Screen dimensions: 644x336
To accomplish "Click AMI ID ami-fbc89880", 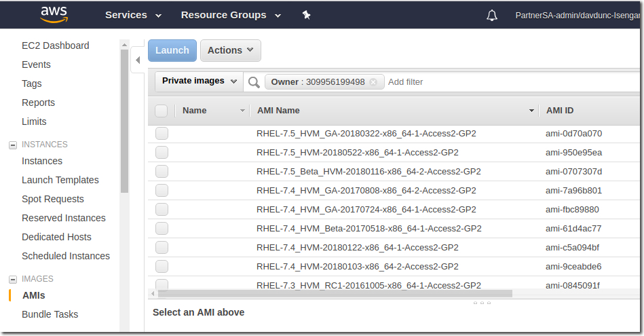I will pyautogui.click(x=572, y=210).
